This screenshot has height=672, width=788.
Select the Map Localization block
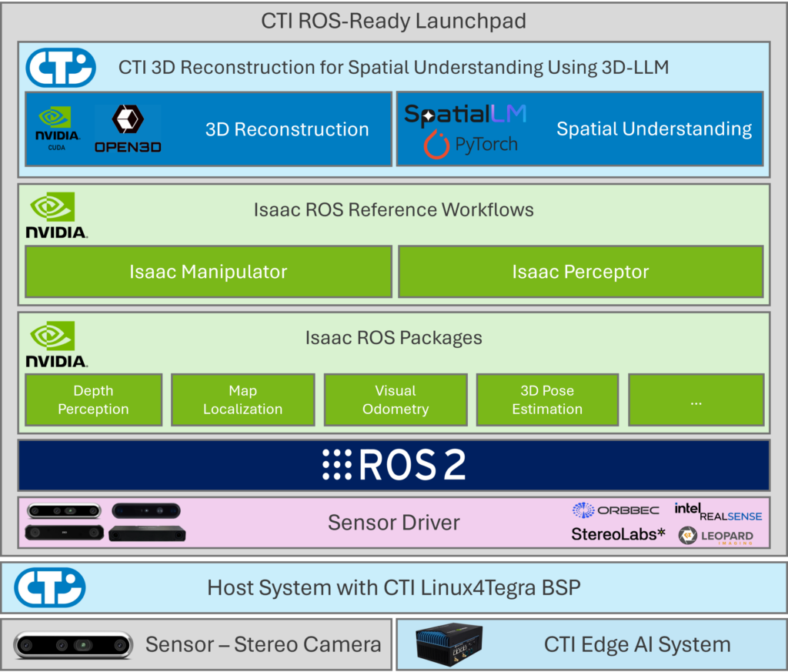click(x=242, y=400)
